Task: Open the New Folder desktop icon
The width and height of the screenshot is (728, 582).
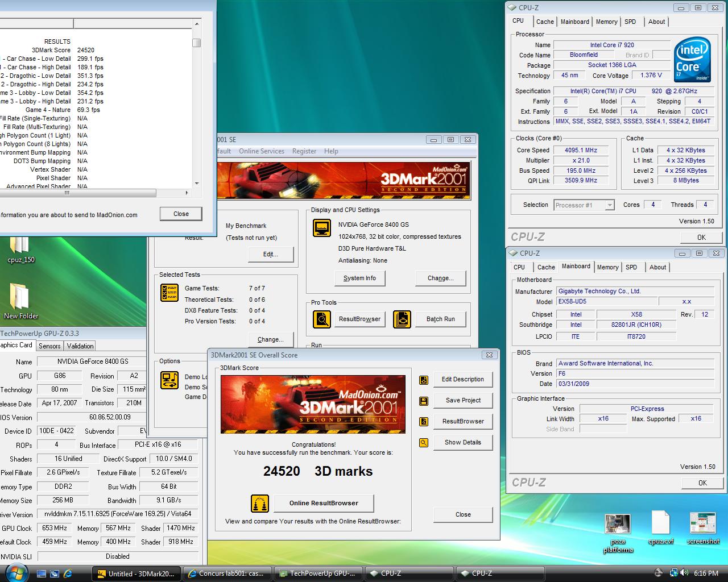Action: tap(21, 301)
